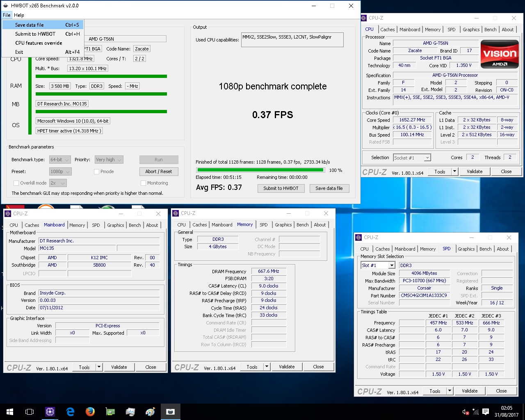The image size is (525, 420).
Task: Click the HPET timer active field
Action: (69, 131)
